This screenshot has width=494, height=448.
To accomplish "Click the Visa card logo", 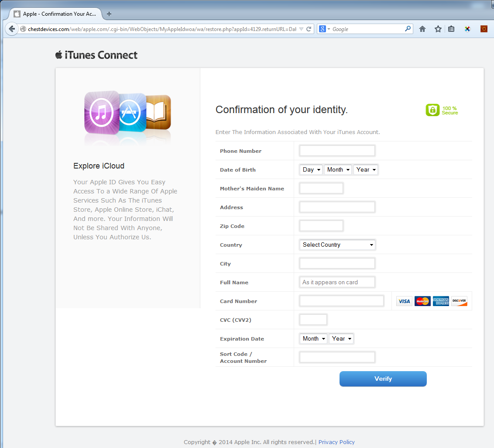I will pos(404,301).
